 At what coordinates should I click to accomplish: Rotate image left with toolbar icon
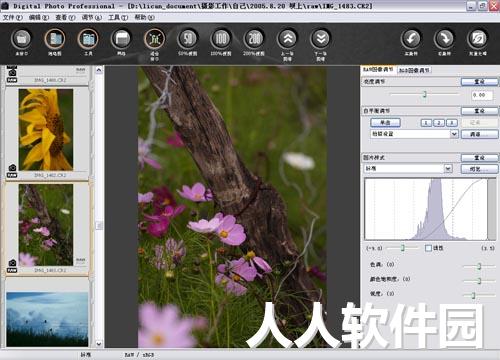coord(411,39)
